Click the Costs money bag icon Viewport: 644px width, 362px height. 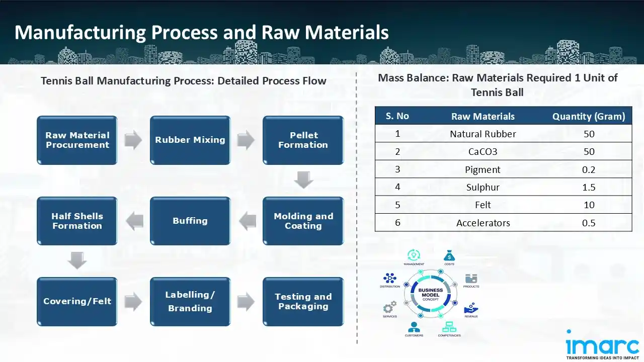click(449, 255)
